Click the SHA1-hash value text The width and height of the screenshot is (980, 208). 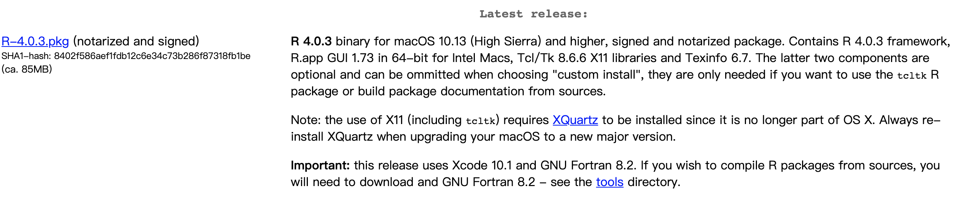[152, 56]
